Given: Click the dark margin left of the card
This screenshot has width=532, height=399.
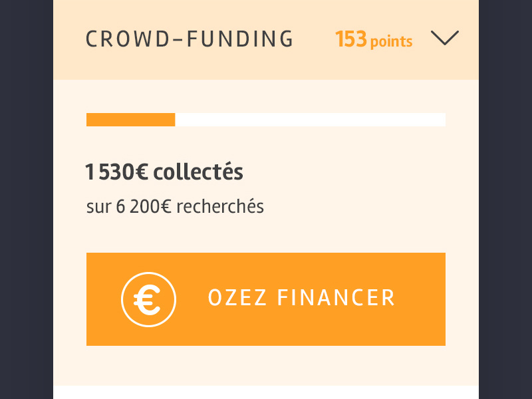Looking at the screenshot, I should click(27, 199).
